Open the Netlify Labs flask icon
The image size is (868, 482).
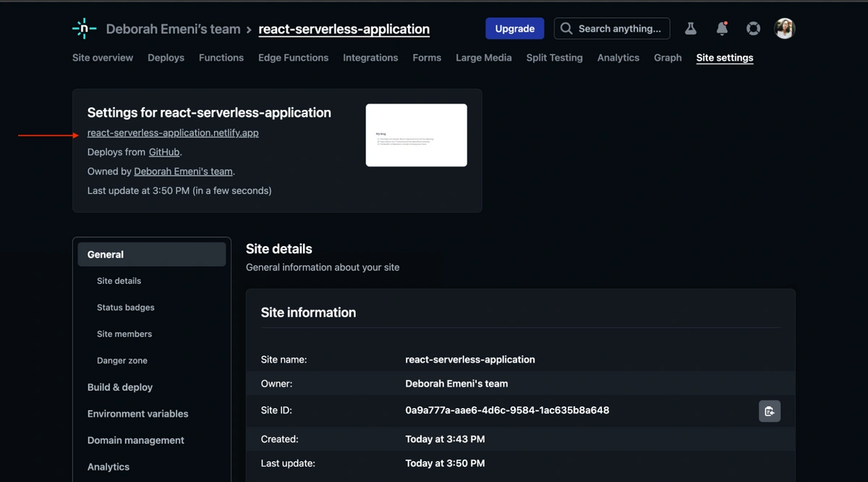click(691, 29)
